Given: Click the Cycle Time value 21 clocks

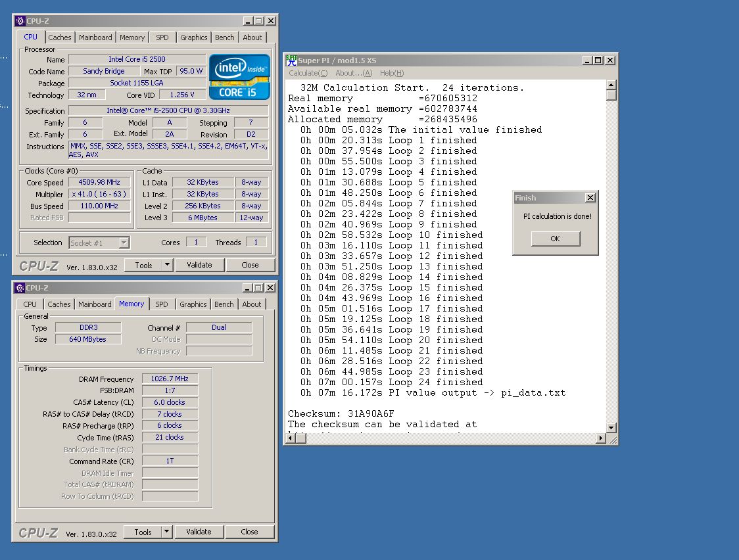Looking at the screenshot, I should (x=170, y=437).
